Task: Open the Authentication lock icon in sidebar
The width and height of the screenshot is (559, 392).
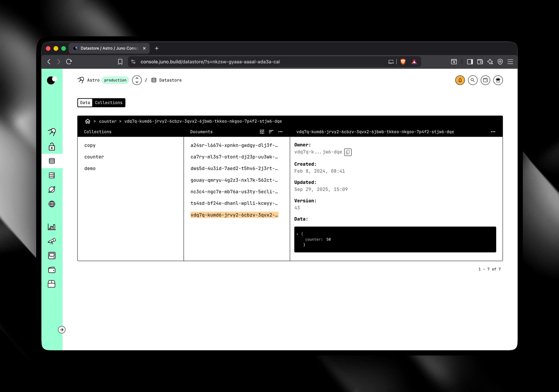Action: (52, 147)
